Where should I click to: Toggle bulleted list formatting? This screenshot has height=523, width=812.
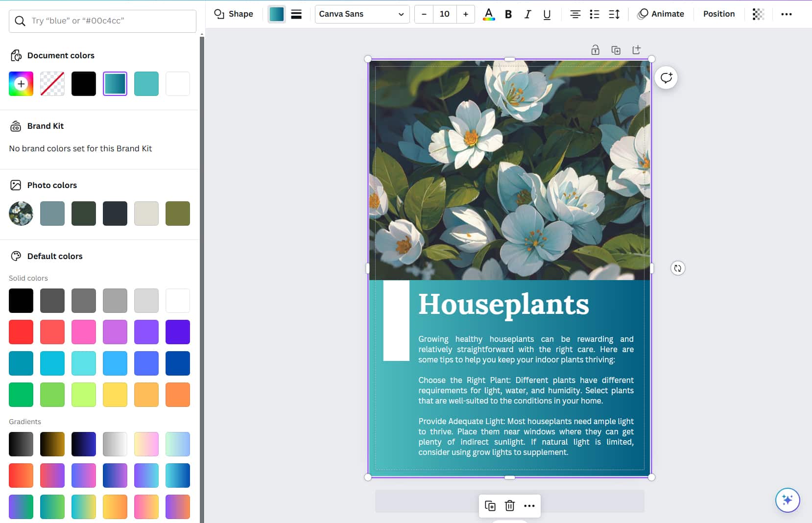click(x=595, y=14)
